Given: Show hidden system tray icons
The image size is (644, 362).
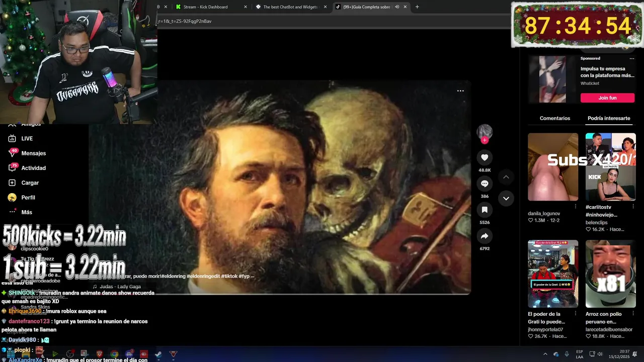Looking at the screenshot, I should click(x=545, y=354).
